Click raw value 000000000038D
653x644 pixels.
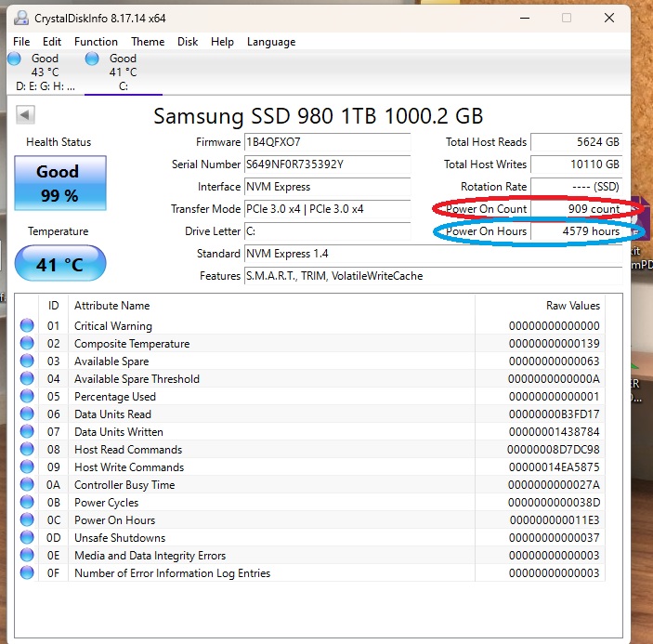pos(554,503)
